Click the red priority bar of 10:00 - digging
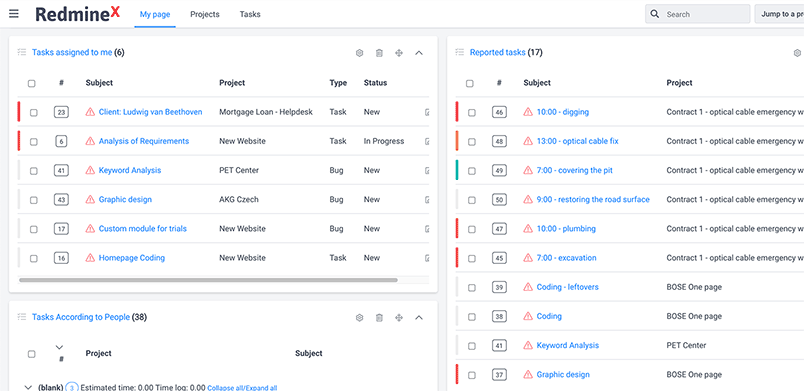Image resolution: width=804 pixels, height=391 pixels. pos(456,112)
